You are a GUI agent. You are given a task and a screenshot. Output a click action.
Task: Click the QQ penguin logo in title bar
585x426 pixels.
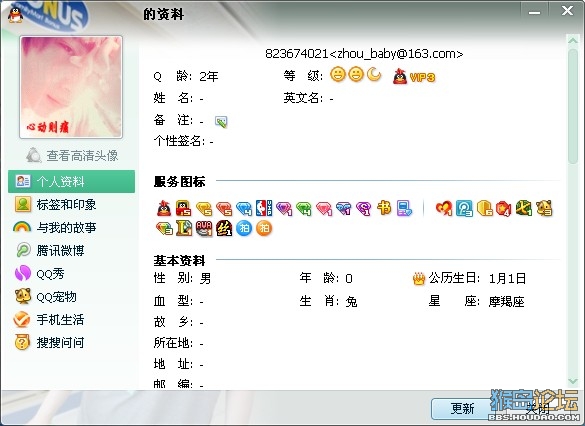tap(15, 15)
